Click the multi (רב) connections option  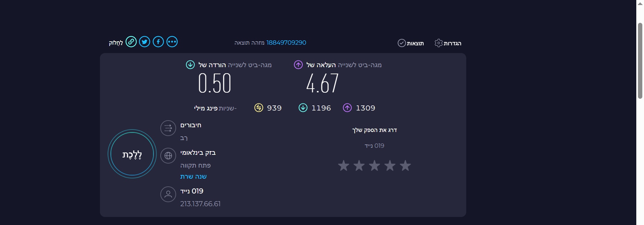coord(184,138)
